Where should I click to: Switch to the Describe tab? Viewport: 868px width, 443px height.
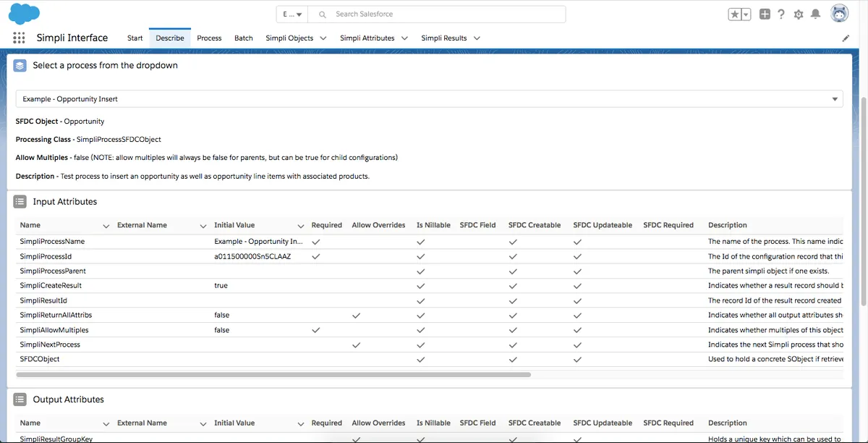[x=170, y=38]
